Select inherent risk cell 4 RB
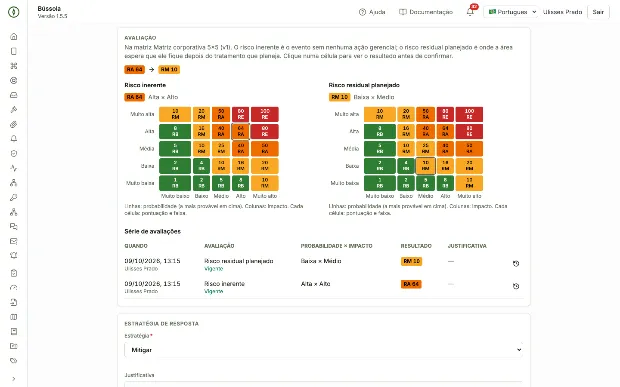Image resolution: width=620 pixels, height=387 pixels. point(201,166)
